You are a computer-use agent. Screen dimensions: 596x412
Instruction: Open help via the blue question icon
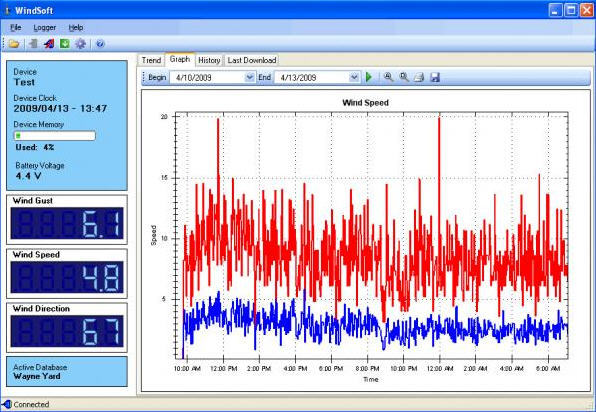(100, 44)
